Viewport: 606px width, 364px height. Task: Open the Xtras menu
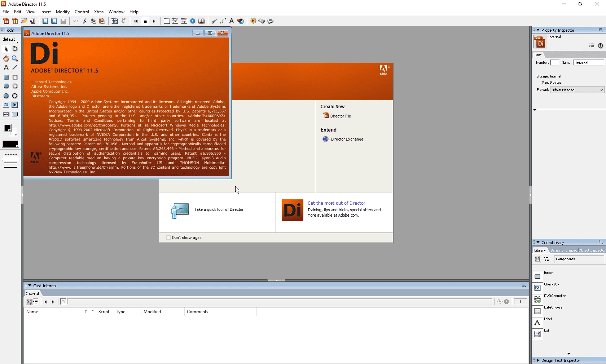[x=99, y=12]
